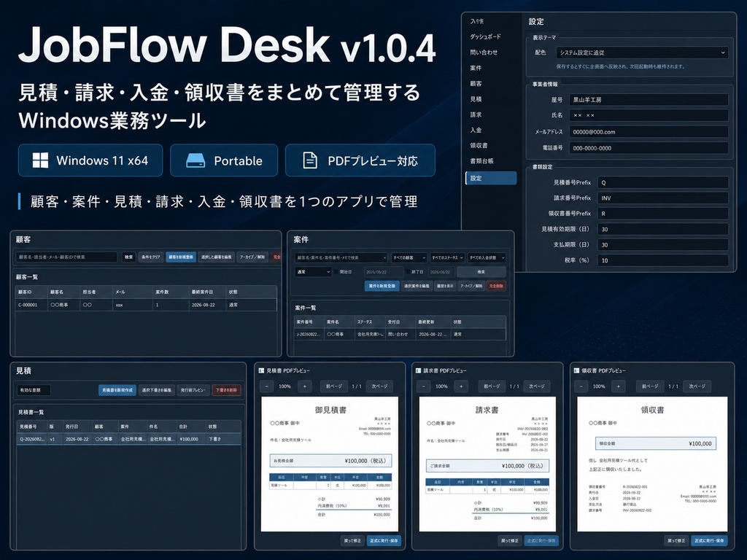Image resolution: width=747 pixels, height=560 pixels.
Task: Go to 請求 in the sidebar
Action: coord(476,114)
